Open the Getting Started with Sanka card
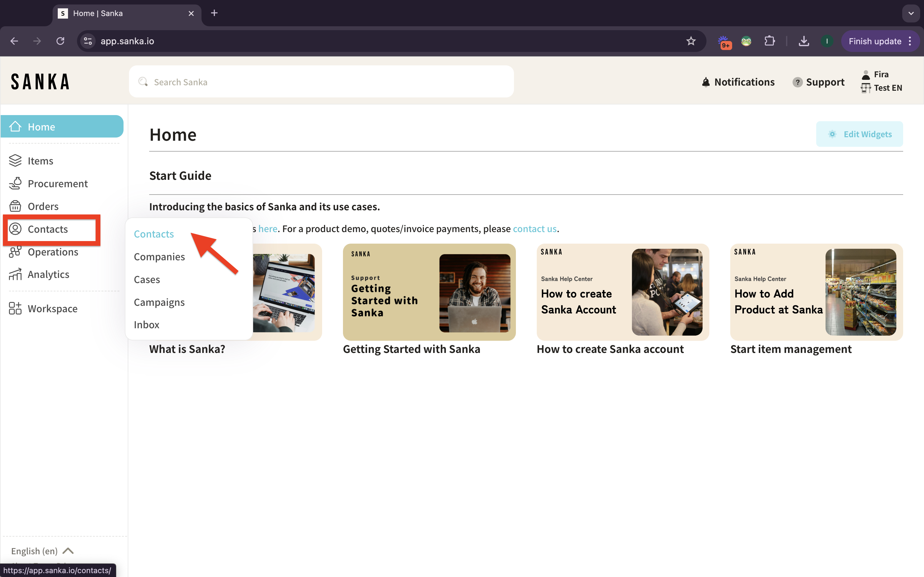This screenshot has width=924, height=577. click(x=429, y=292)
